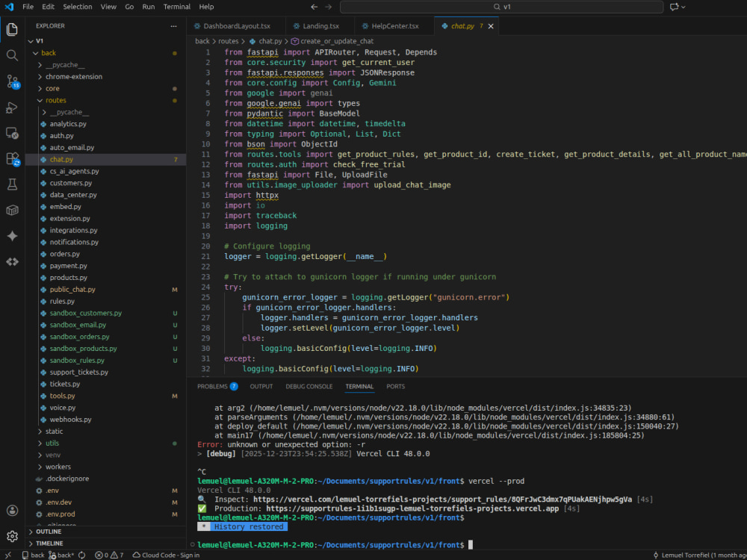Open Extensions view in activity bar
The height and width of the screenshot is (560, 747).
click(x=13, y=158)
